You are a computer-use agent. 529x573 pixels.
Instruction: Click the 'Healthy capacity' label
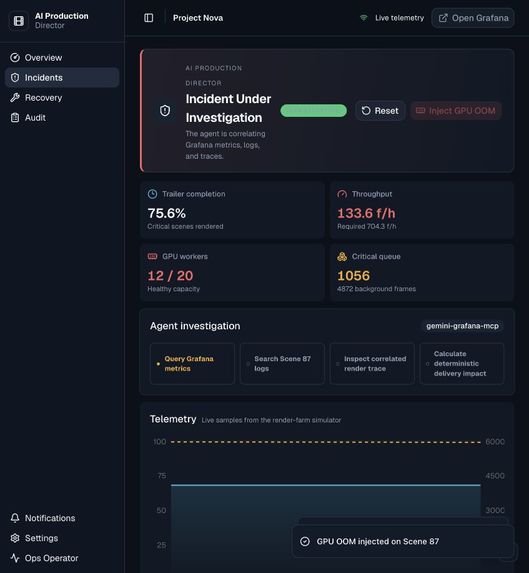[x=174, y=289]
